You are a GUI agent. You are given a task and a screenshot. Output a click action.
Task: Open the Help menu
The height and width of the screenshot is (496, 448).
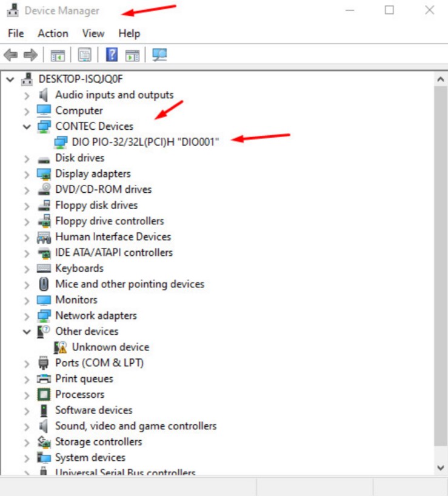point(129,33)
